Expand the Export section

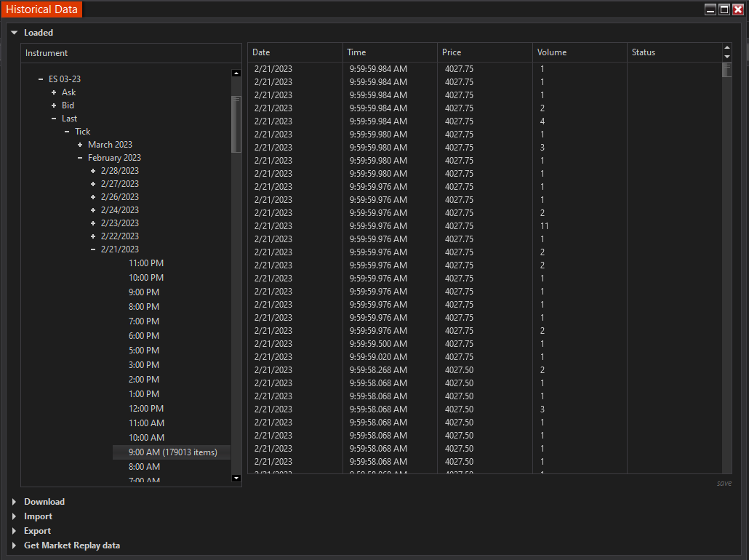click(x=14, y=531)
